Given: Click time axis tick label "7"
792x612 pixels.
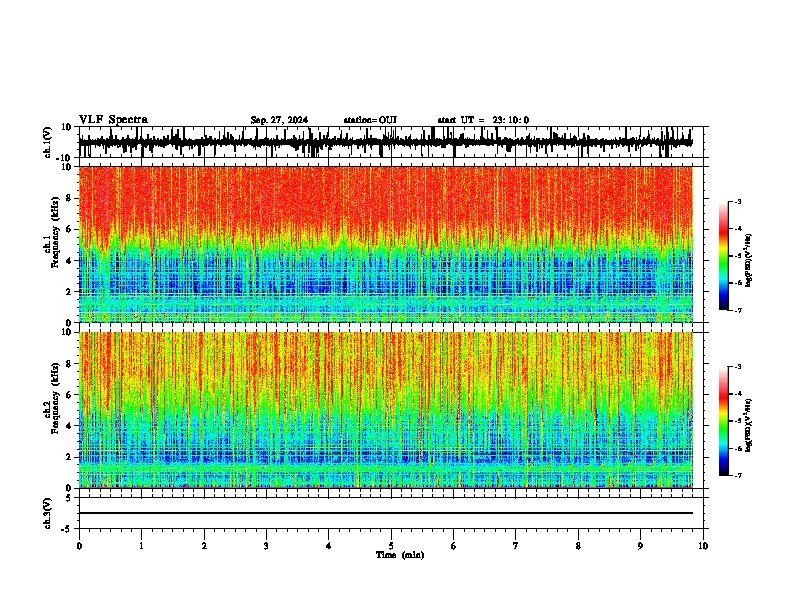Looking at the screenshot, I should point(516,546).
